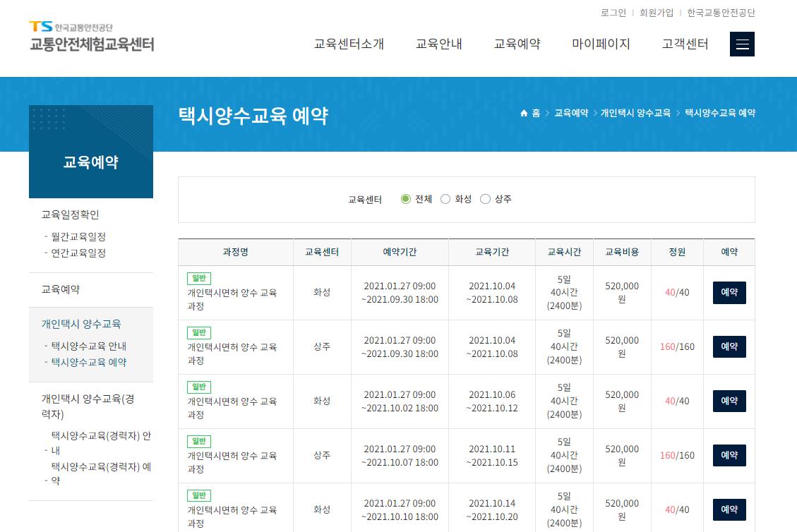Click capacity 160/160 in 2021.10.11 row

(x=677, y=455)
